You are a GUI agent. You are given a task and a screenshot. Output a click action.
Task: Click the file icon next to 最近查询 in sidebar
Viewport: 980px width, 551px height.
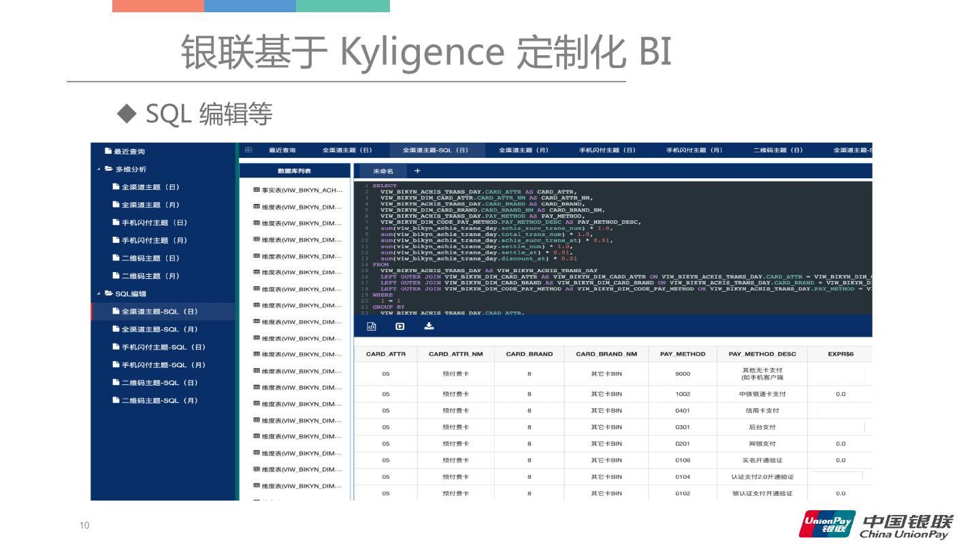108,151
